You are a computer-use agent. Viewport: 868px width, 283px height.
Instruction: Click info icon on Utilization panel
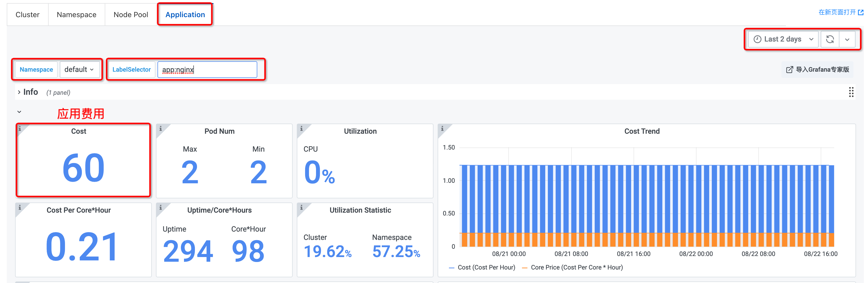tap(301, 129)
